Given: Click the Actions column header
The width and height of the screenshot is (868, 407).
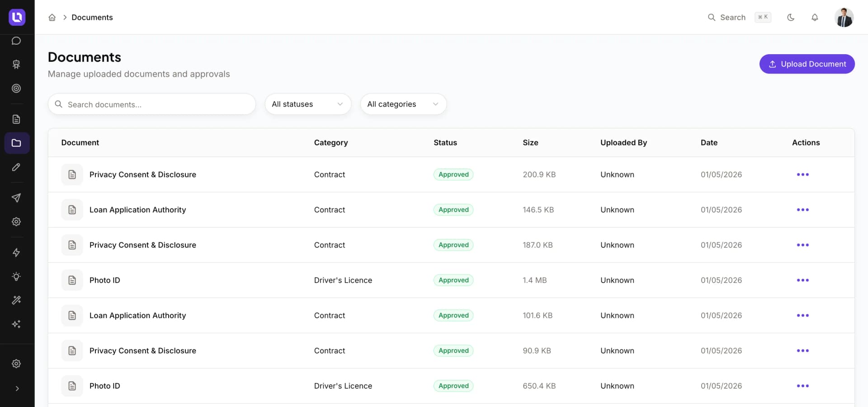Looking at the screenshot, I should click(806, 143).
